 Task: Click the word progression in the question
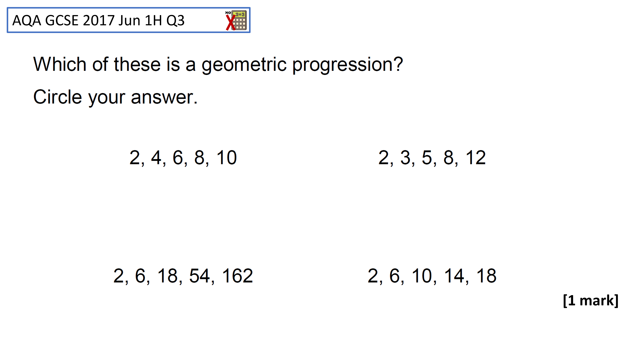(x=347, y=65)
